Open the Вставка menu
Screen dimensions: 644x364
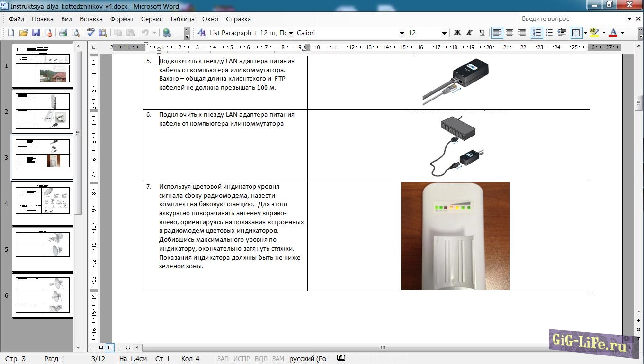(91, 19)
